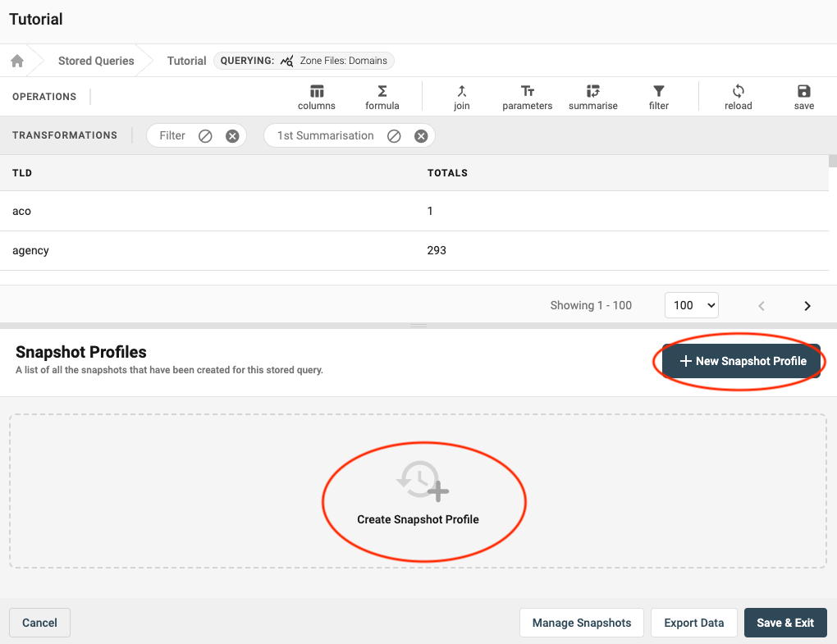Click the New Snapshot Profile button

[741, 361]
